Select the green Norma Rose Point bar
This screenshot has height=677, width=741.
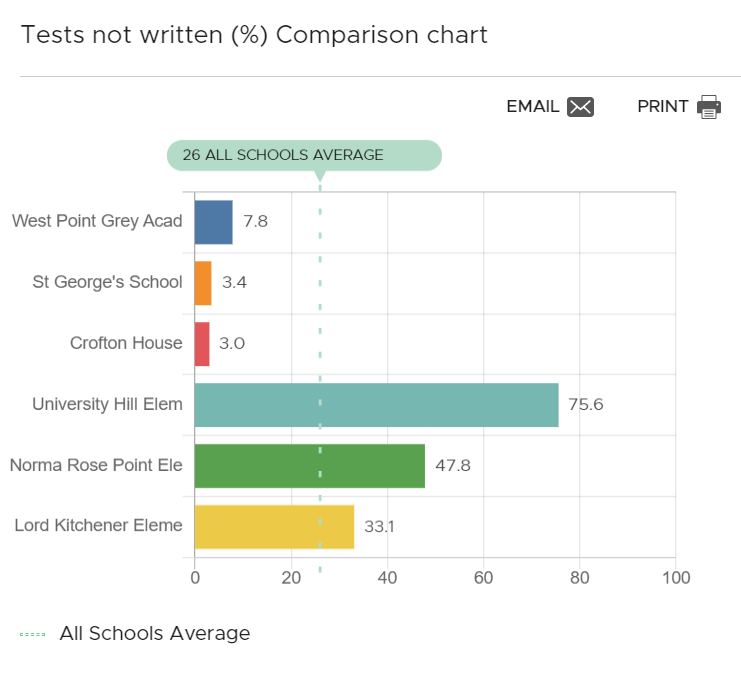point(309,466)
